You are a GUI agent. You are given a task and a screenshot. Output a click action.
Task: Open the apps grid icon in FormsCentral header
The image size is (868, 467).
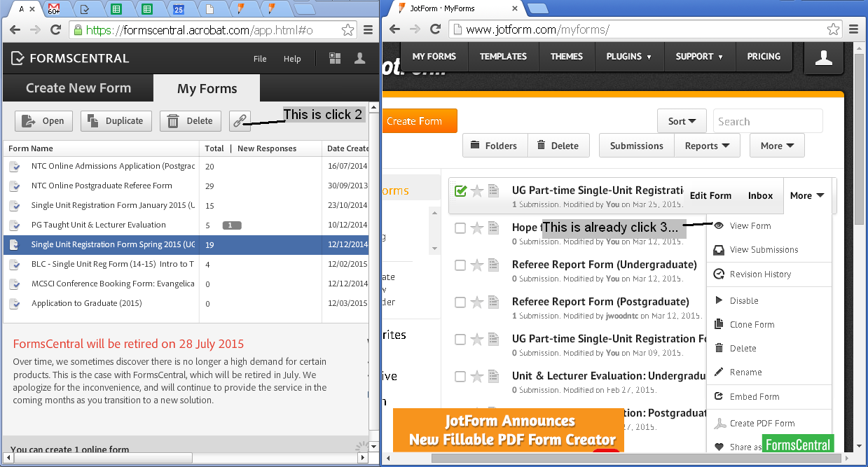(336, 59)
